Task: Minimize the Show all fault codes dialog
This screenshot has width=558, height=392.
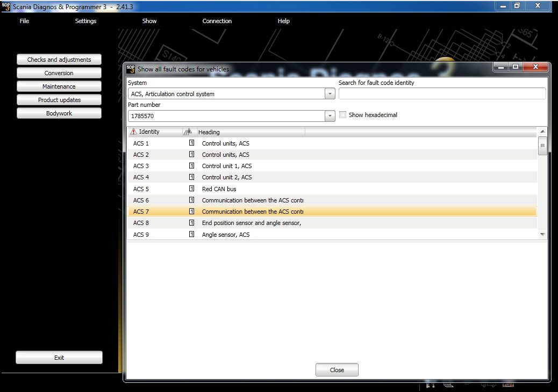Action: point(501,67)
